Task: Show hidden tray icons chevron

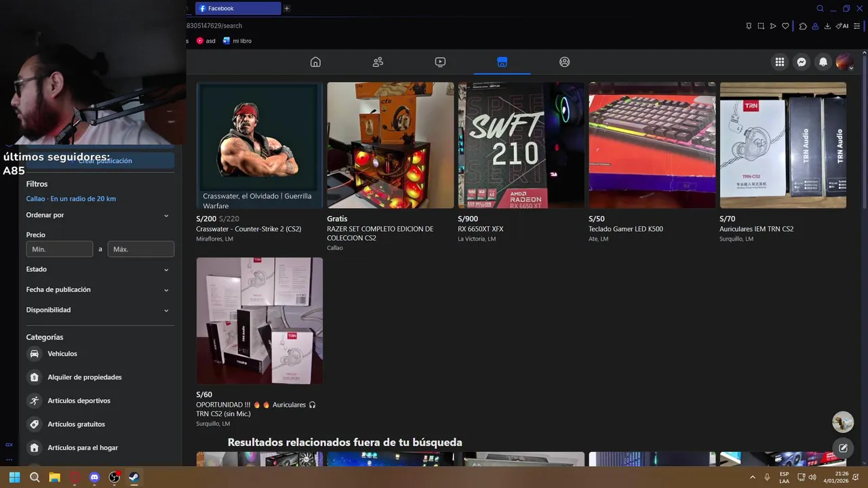Action: (x=752, y=477)
